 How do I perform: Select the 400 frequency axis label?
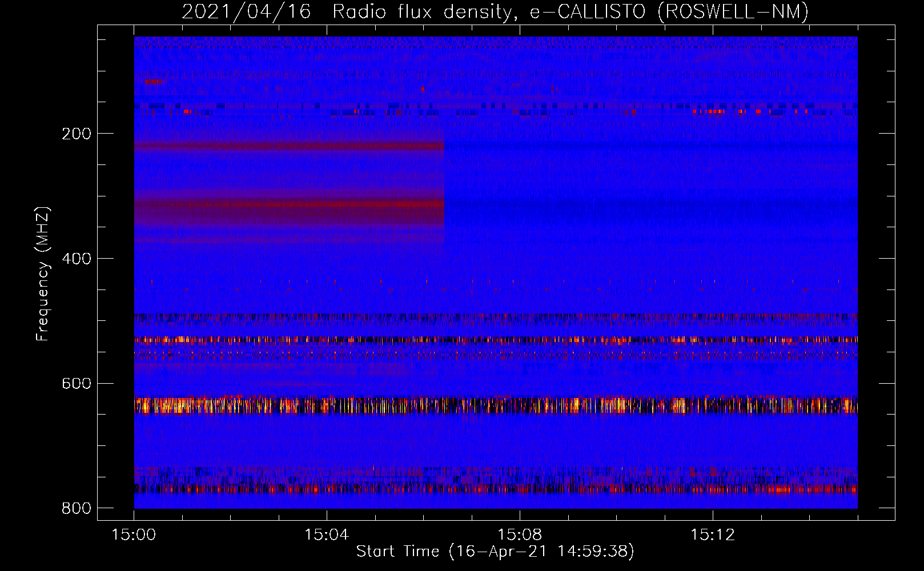[77, 259]
